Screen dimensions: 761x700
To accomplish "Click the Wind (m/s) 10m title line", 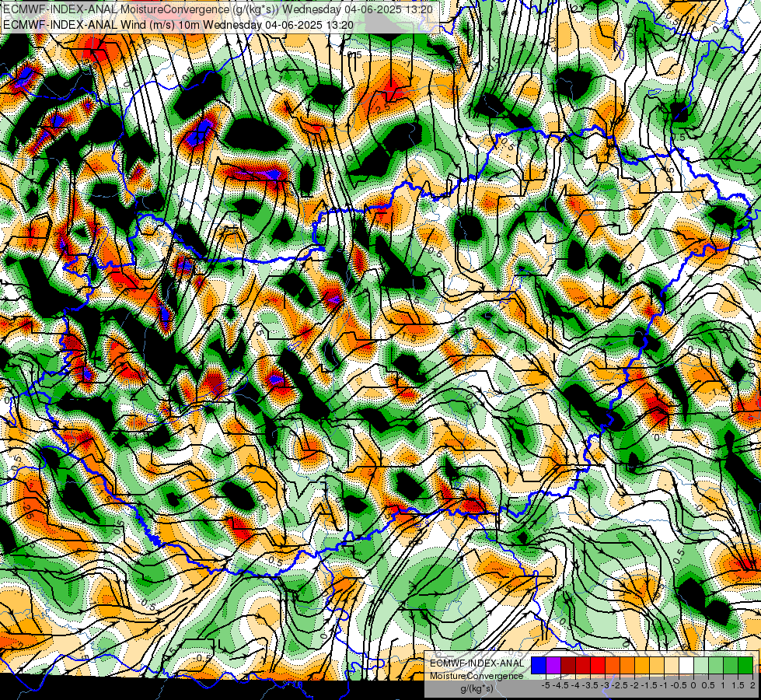I will point(178,25).
